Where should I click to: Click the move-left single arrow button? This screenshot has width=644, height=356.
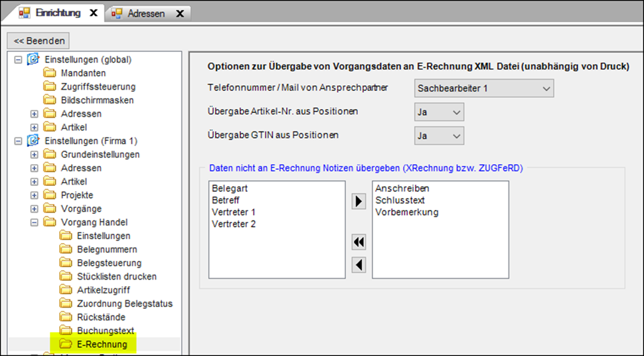coord(359,265)
